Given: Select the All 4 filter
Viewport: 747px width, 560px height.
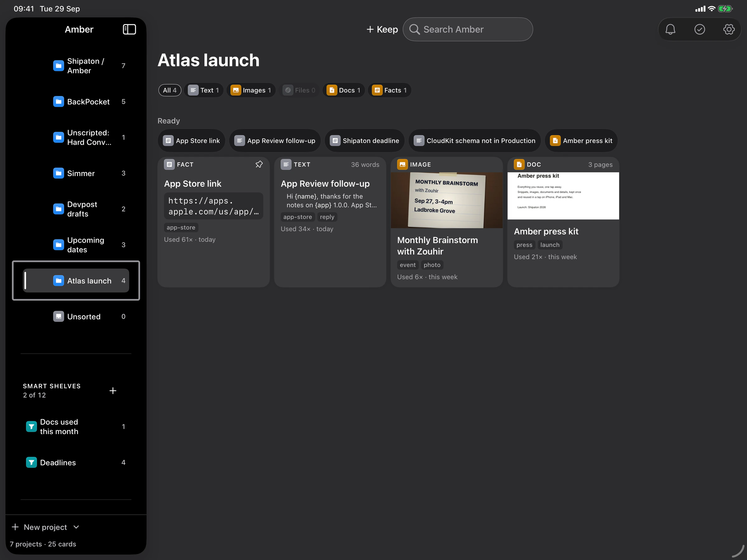Looking at the screenshot, I should [x=170, y=90].
